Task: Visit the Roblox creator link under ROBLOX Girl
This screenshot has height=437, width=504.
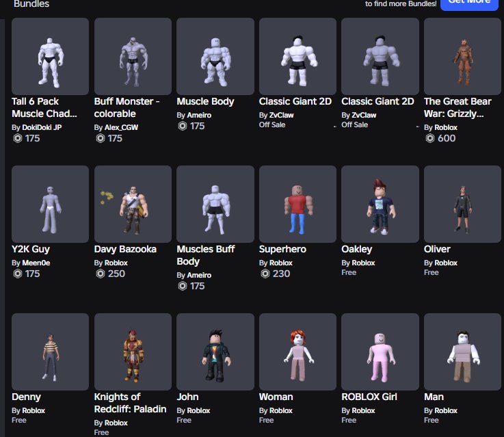Action: 363,410
